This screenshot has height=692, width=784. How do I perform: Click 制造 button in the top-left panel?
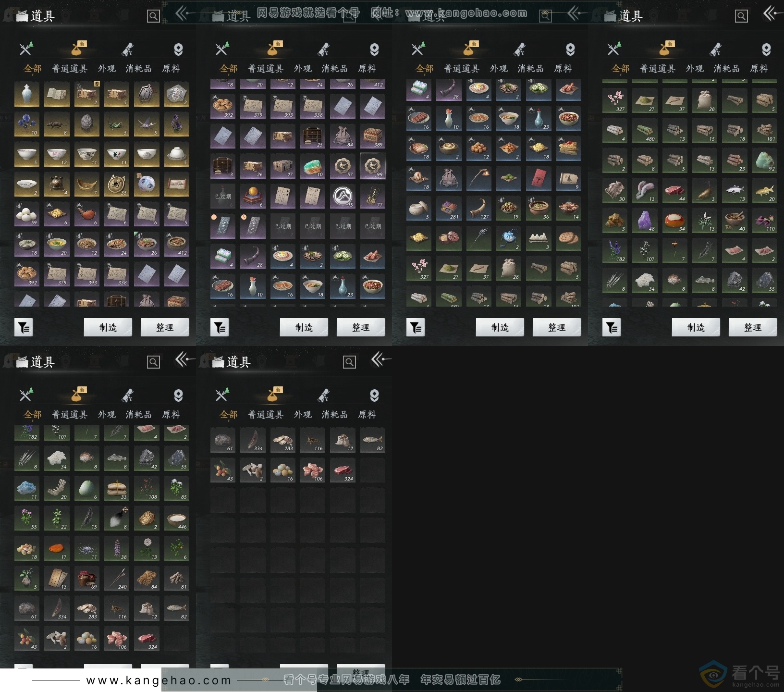108,327
